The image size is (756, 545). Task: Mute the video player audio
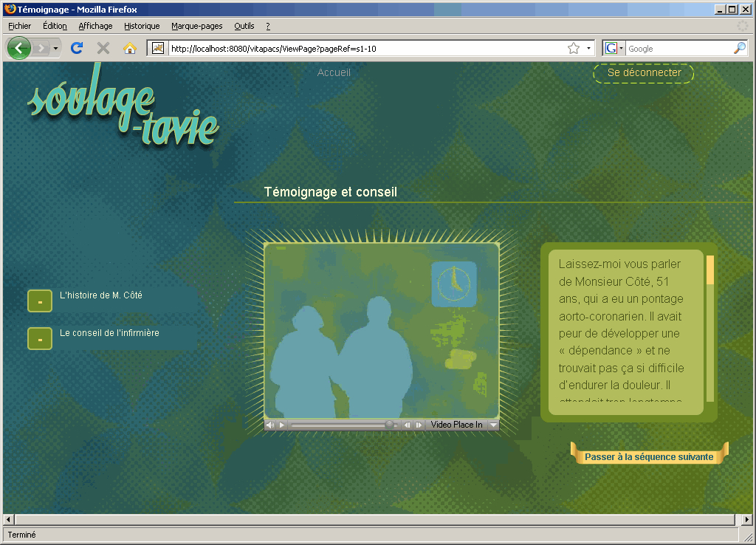click(270, 425)
